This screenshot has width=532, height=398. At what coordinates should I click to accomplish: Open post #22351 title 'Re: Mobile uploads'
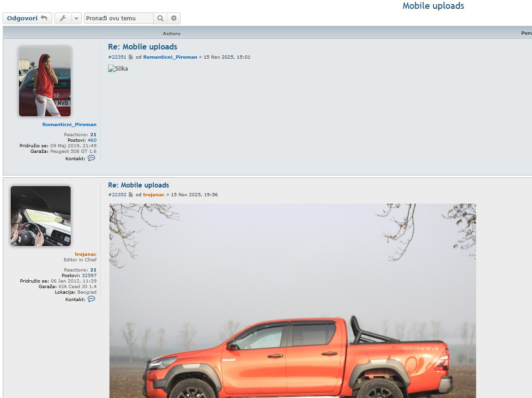[x=143, y=47]
